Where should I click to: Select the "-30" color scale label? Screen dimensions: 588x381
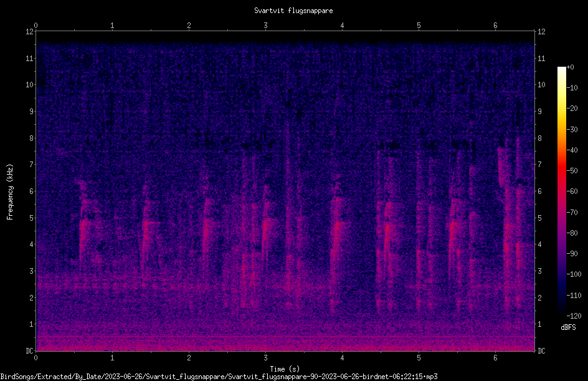point(572,130)
